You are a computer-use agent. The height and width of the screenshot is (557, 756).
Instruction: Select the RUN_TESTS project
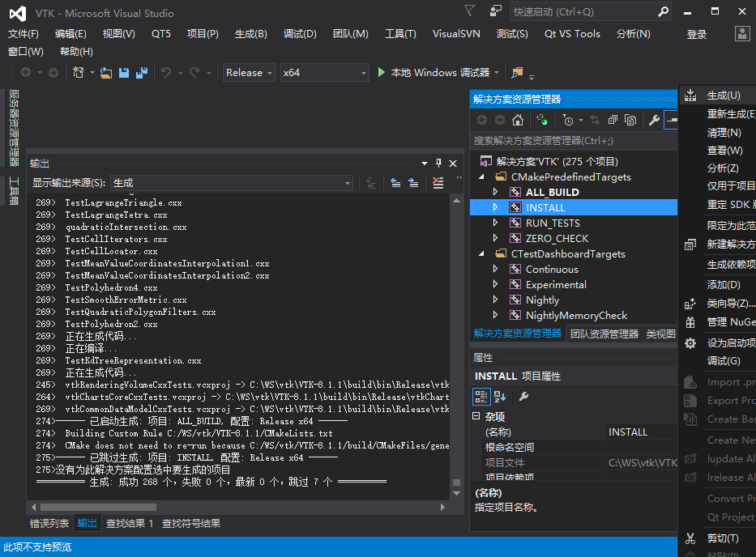coord(553,223)
